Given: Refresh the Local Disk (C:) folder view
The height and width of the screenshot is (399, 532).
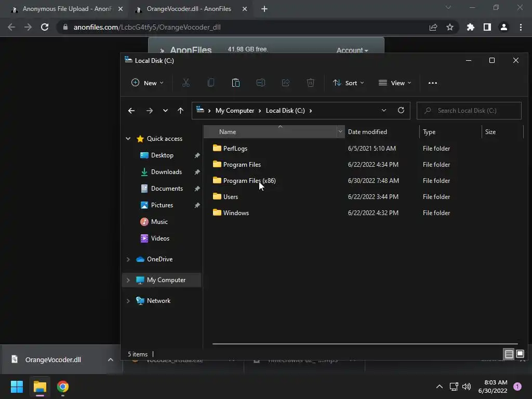Looking at the screenshot, I should click(x=401, y=110).
